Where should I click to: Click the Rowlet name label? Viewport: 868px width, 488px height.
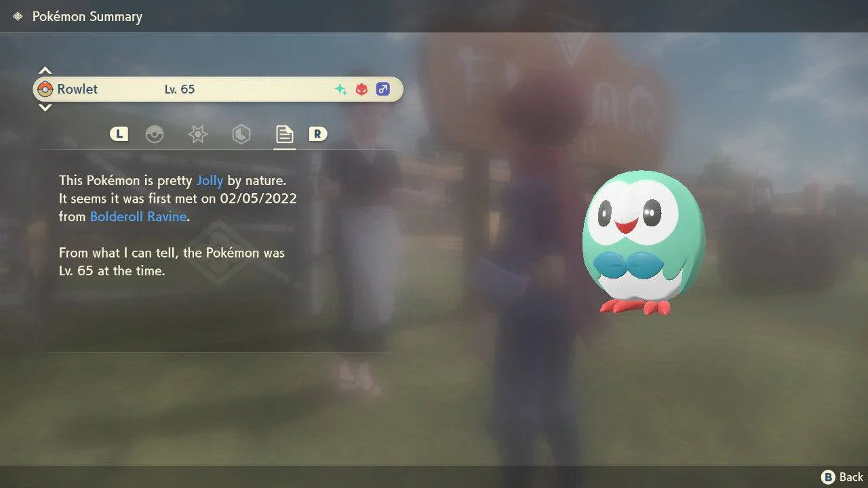point(77,89)
